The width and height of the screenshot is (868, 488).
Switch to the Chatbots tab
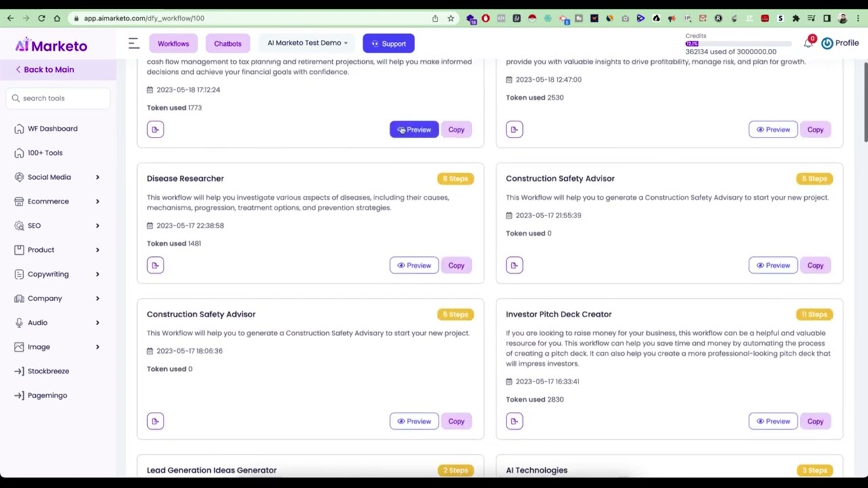228,43
